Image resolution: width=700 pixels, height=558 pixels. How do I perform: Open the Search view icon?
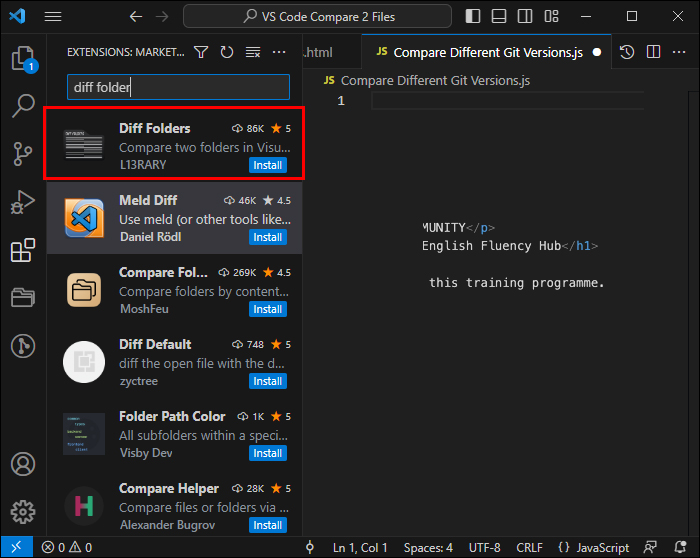click(23, 105)
